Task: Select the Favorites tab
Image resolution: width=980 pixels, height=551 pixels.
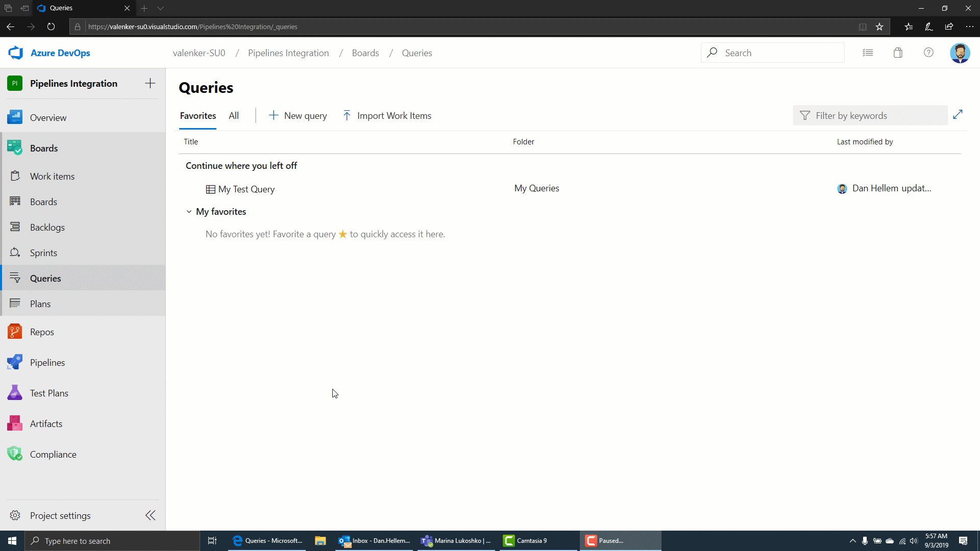Action: (197, 115)
